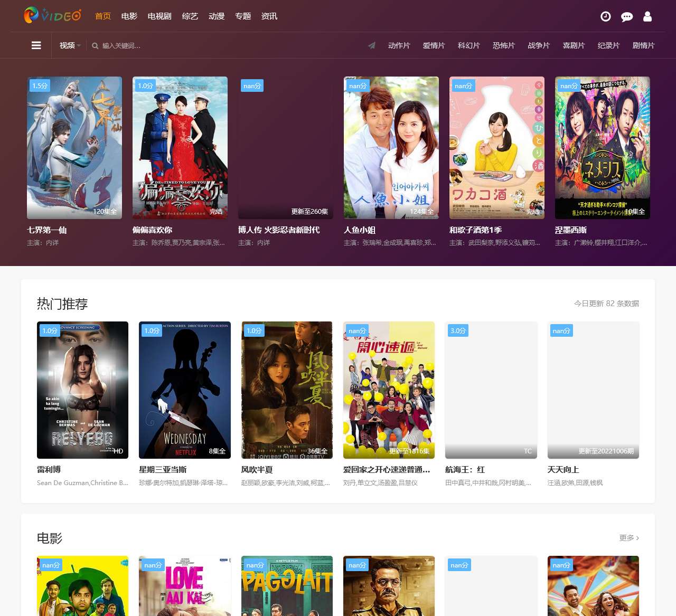Click the 今日更新 82 条数据 text

[x=606, y=304]
